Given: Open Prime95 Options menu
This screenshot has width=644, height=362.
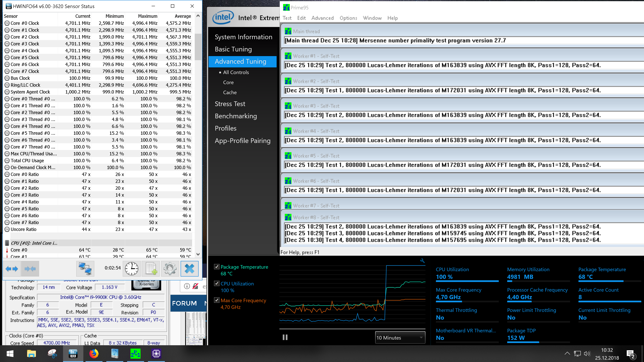Looking at the screenshot, I should [348, 18].
